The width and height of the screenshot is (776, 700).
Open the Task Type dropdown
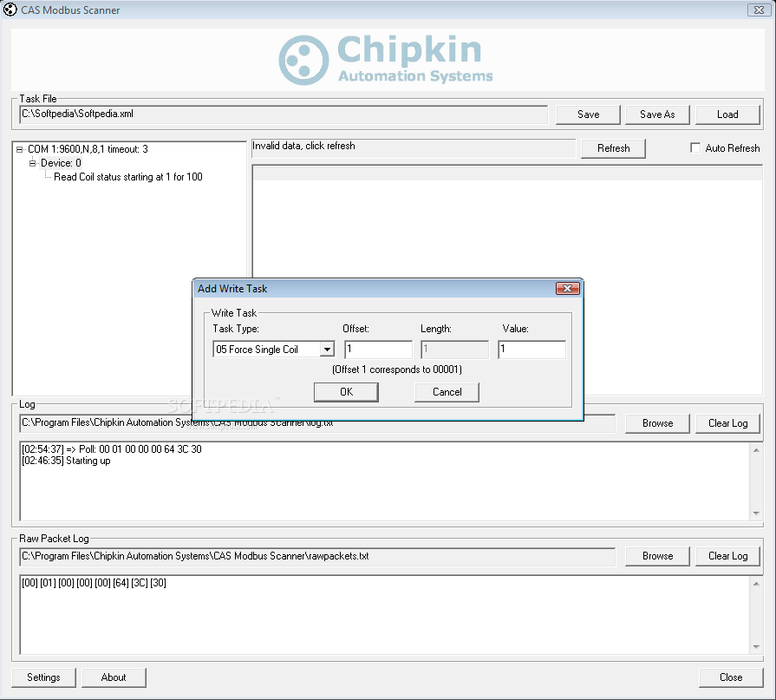point(327,350)
